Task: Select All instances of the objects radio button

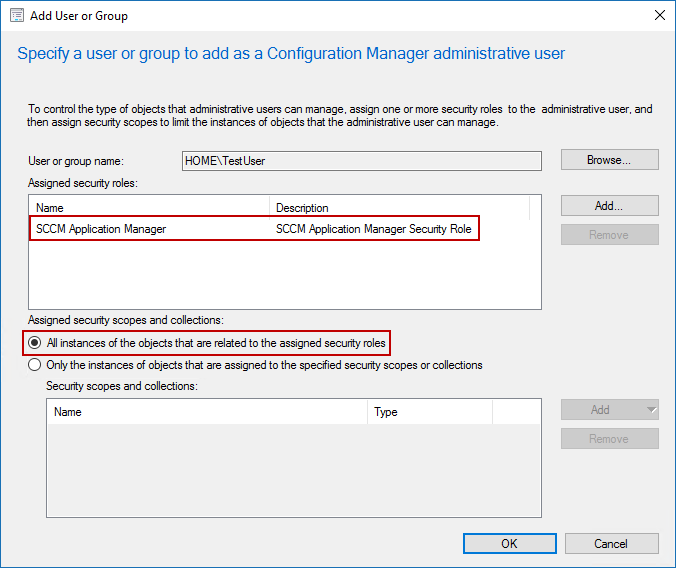Action: pyautogui.click(x=34, y=343)
